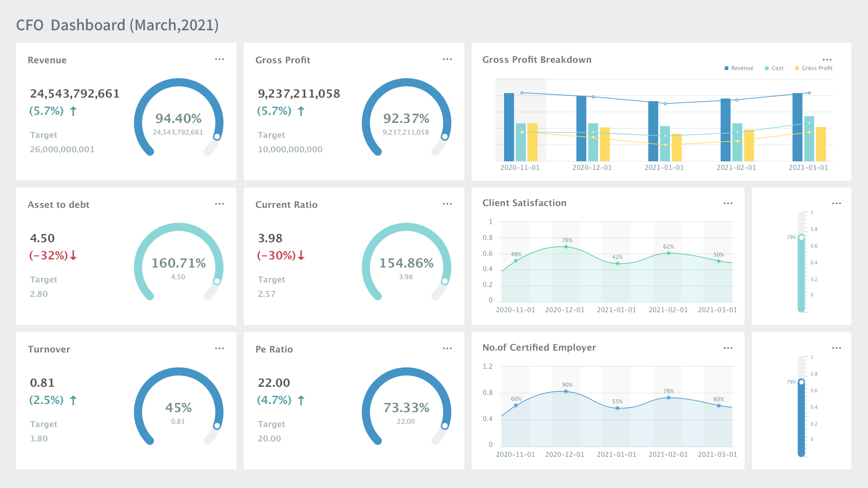
Task: Click the 2021-01-01 teal Cost bar
Action: pos(665,144)
